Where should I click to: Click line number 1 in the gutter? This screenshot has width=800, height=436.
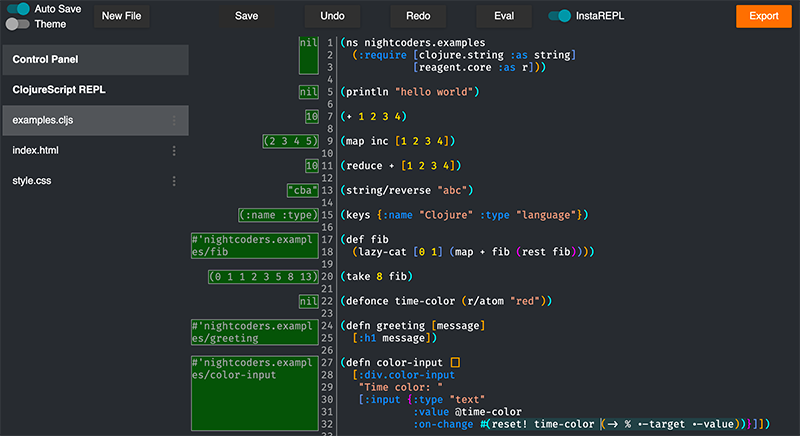coord(330,43)
